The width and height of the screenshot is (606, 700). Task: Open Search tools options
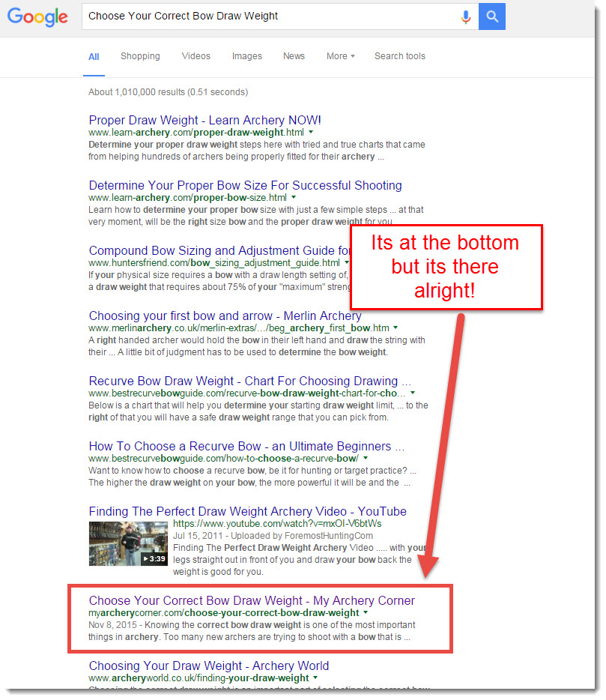(x=400, y=56)
